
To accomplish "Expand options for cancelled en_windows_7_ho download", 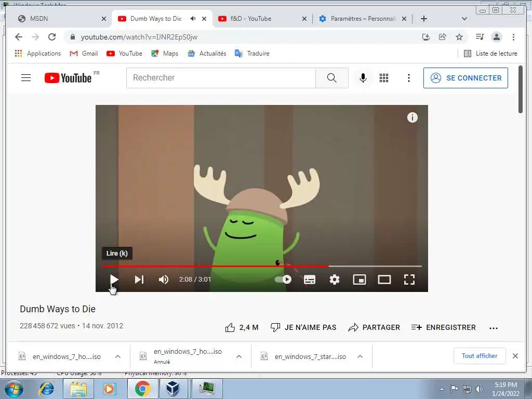I will pos(239,356).
